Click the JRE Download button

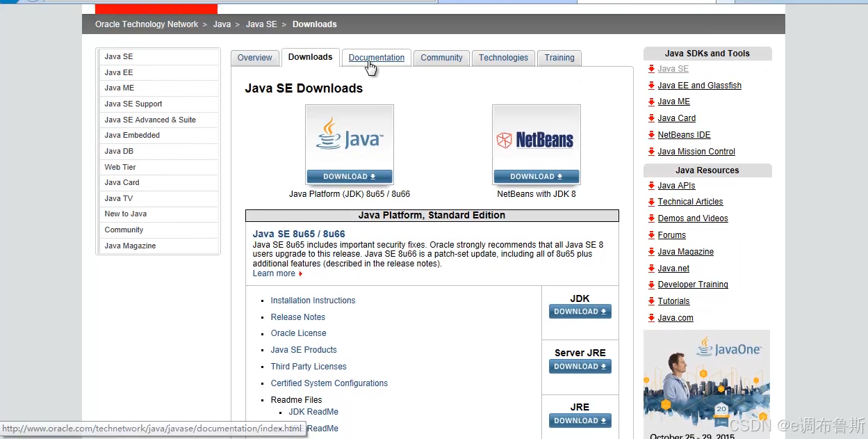pos(580,421)
